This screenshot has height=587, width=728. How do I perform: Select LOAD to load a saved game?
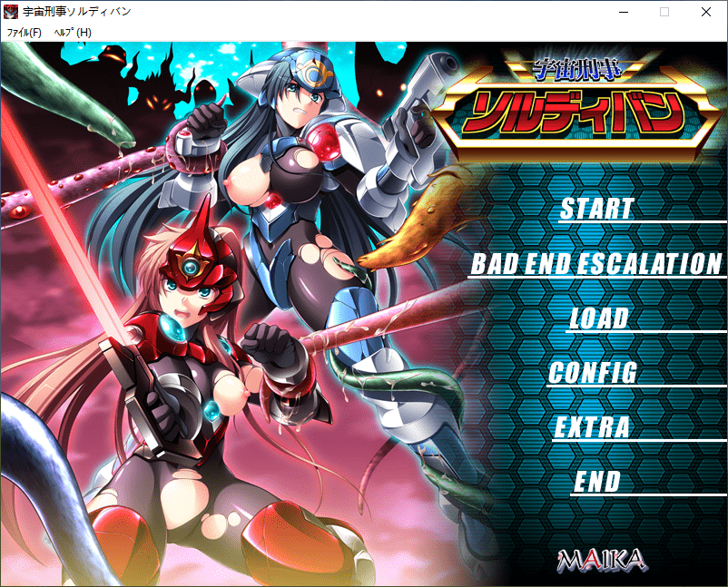598,318
